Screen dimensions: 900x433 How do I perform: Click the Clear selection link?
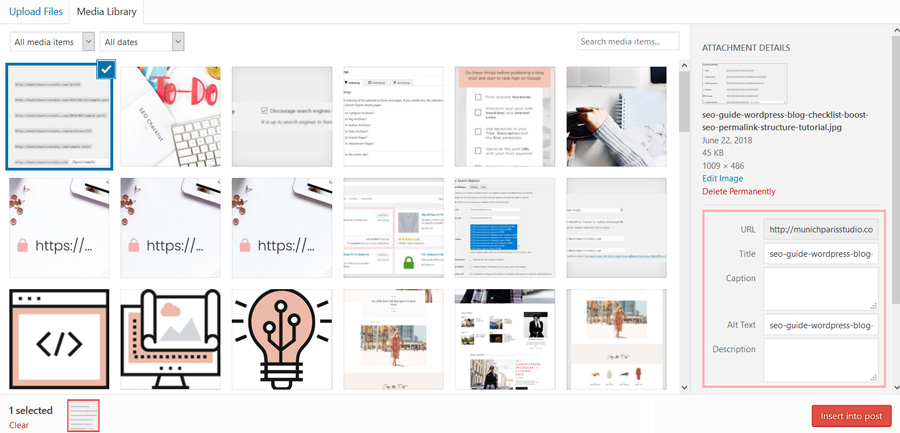[x=19, y=425]
